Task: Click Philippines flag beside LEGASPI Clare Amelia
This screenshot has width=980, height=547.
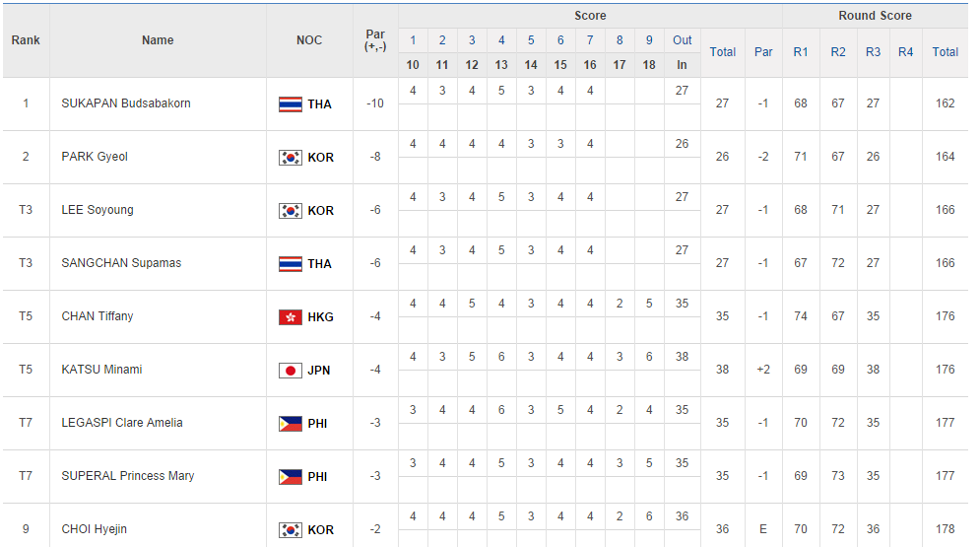Action: click(291, 424)
